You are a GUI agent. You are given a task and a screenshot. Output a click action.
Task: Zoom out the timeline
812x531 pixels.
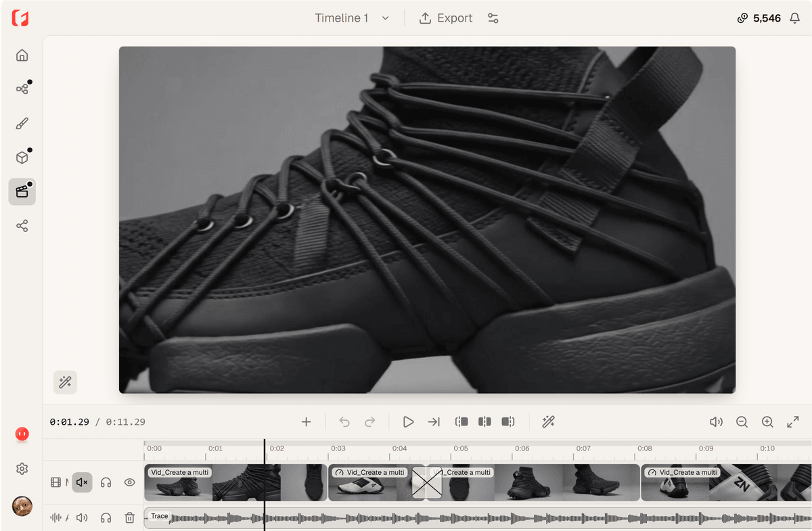point(742,422)
